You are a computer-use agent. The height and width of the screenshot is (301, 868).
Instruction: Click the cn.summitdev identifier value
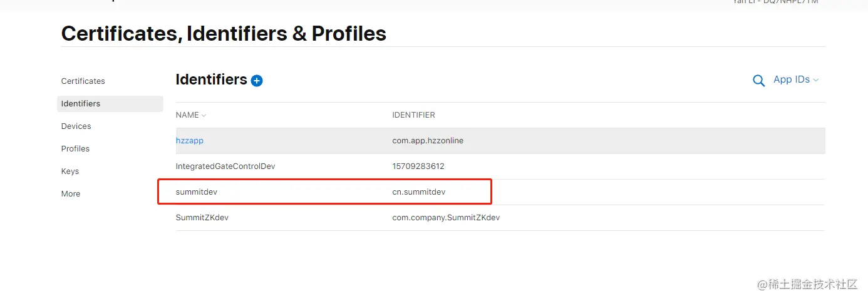pyautogui.click(x=419, y=192)
